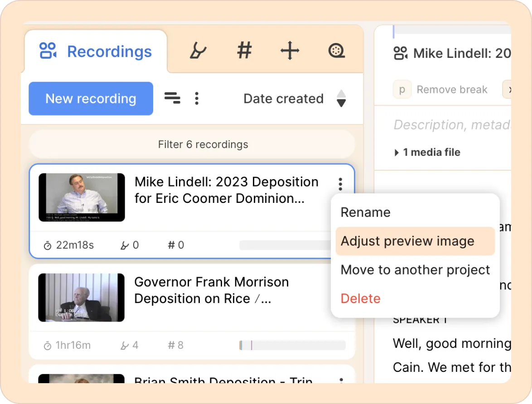This screenshot has width=532, height=404.
Task: Click transcript line Well, good morning
Action: [452, 343]
